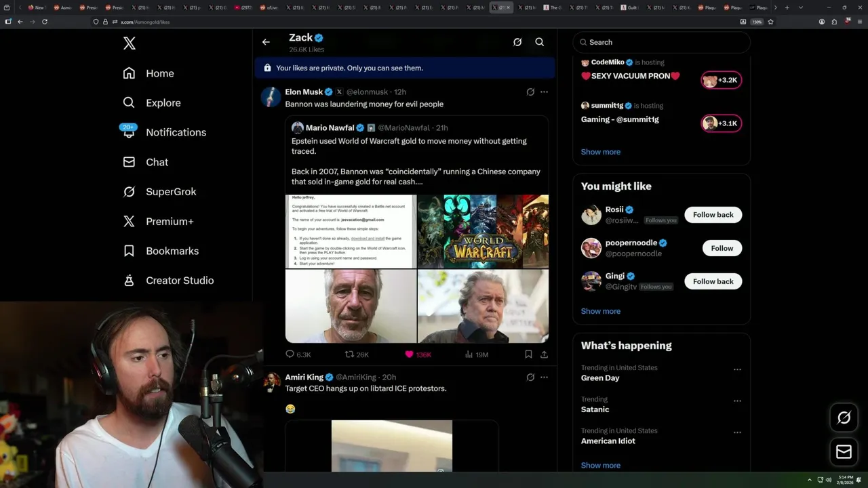Open more options on Amiri King post
Screen dimensions: 868x488
tap(544, 377)
